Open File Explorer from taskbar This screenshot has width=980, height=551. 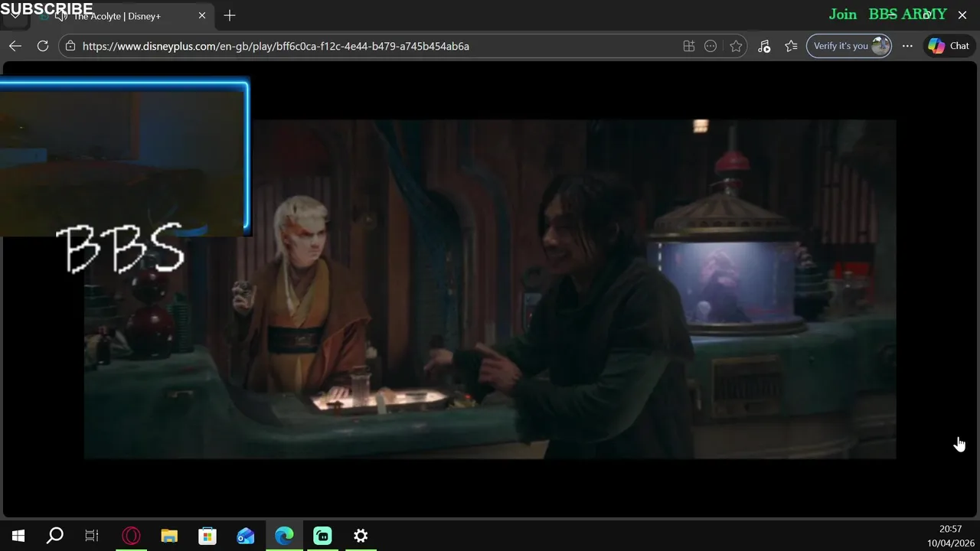tap(169, 536)
